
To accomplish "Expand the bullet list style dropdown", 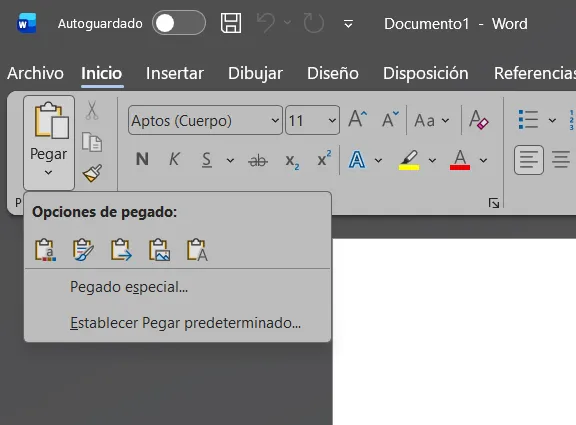I will [552, 120].
